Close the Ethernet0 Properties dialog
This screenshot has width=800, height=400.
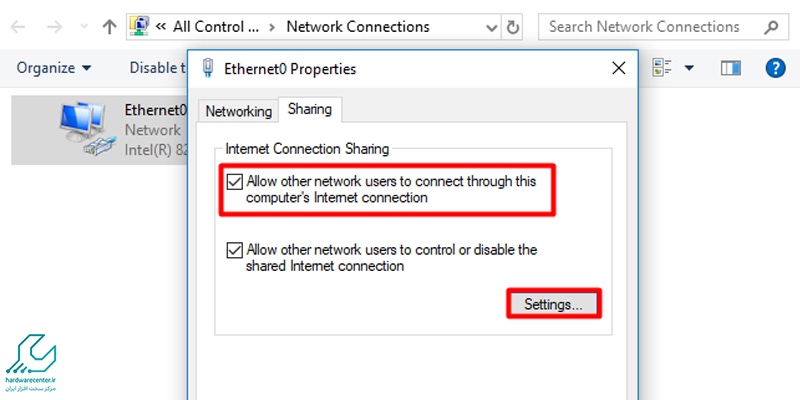[x=618, y=69]
